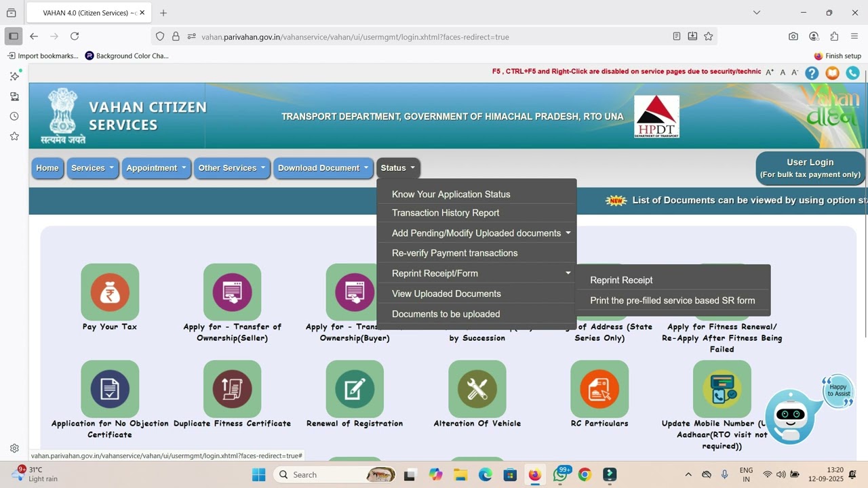Expand the Download Document dropdown
The width and height of the screenshot is (868, 488).
(324, 168)
